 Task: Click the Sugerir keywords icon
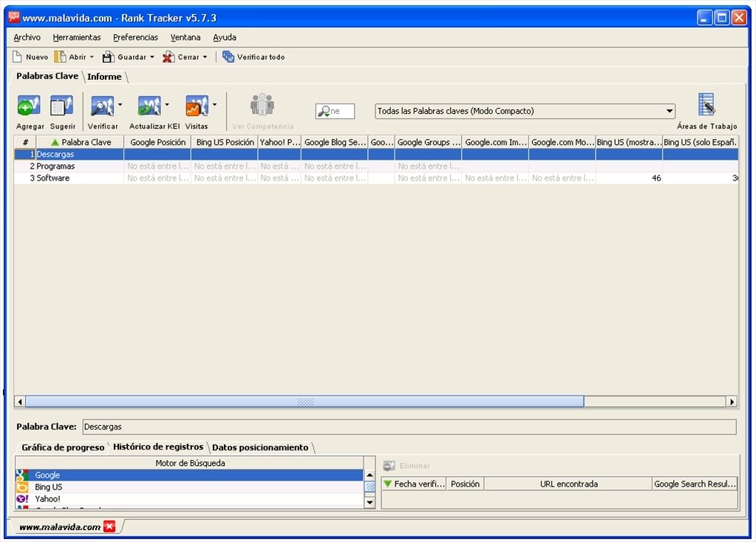[62, 106]
